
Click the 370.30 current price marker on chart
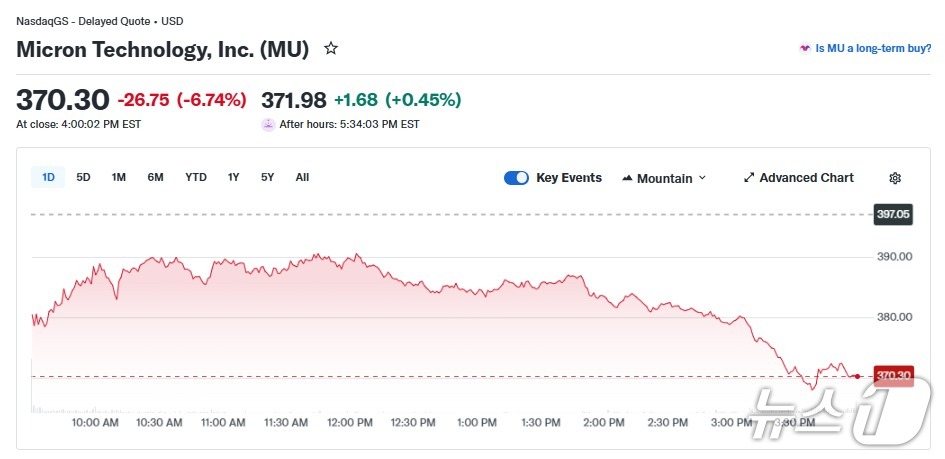[892, 376]
